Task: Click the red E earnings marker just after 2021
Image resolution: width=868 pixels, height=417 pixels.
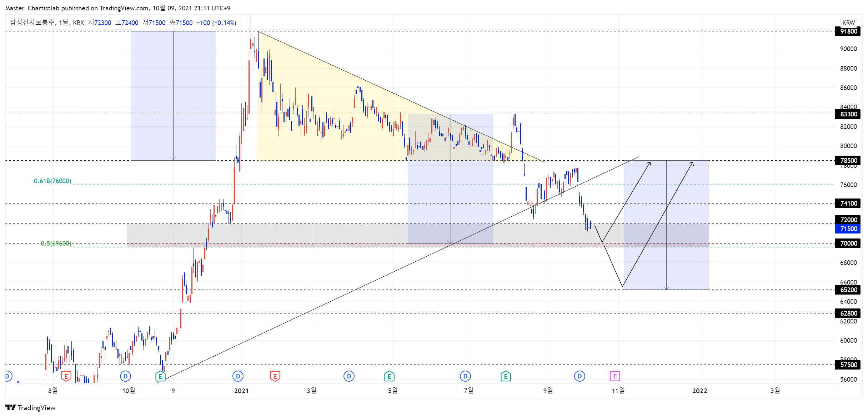Action: [275, 376]
